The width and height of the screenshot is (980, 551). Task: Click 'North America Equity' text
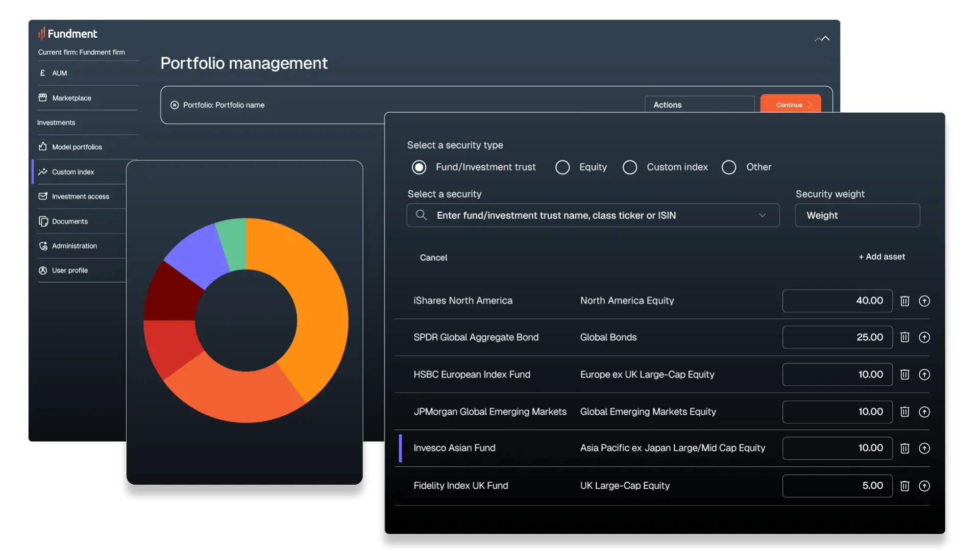tap(627, 300)
